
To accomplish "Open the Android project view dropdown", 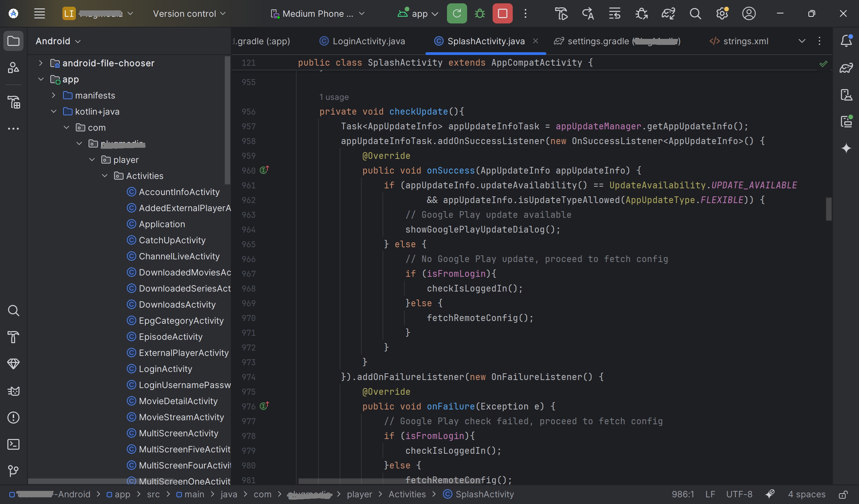I will coord(58,41).
